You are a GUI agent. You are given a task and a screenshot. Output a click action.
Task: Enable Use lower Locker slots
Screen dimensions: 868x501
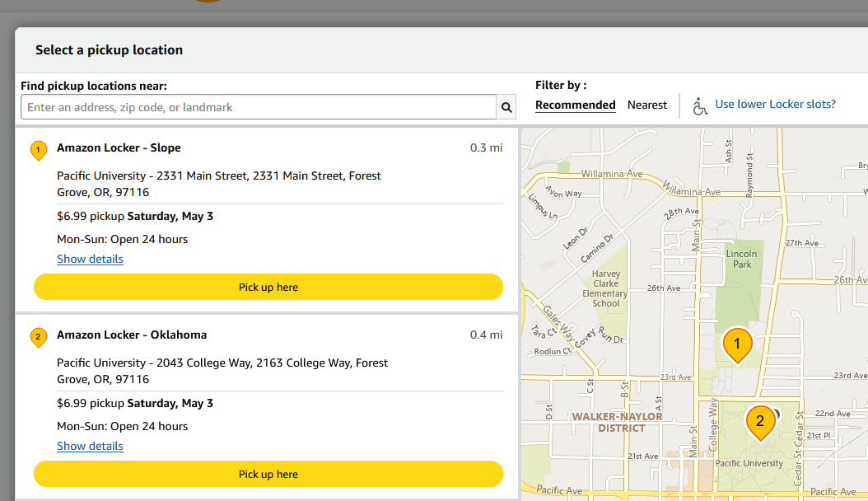[x=775, y=104]
